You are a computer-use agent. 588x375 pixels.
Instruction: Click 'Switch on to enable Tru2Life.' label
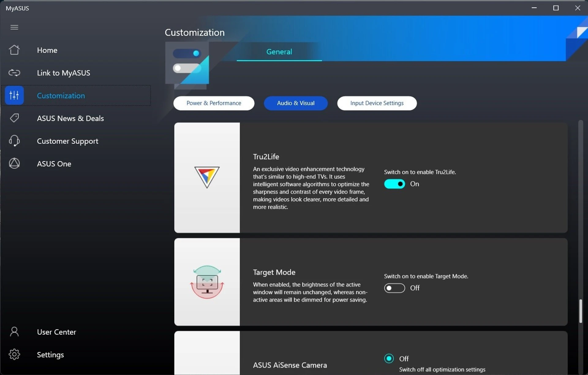pos(420,172)
